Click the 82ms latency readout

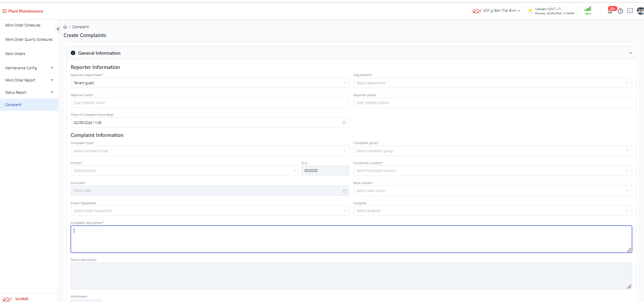(588, 14)
